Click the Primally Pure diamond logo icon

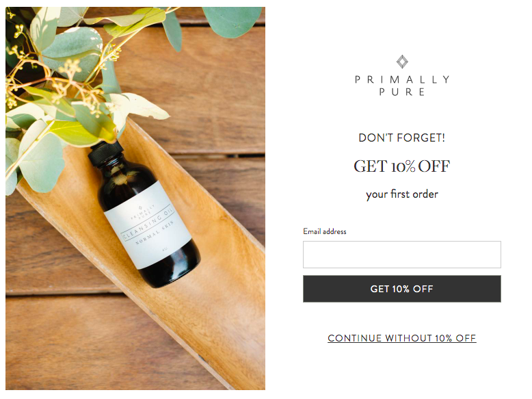[402, 62]
